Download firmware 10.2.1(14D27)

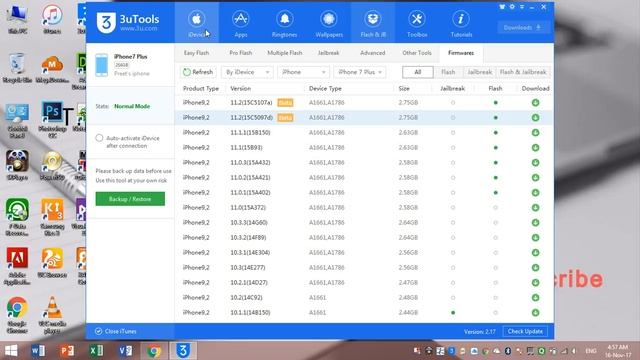pos(535,282)
